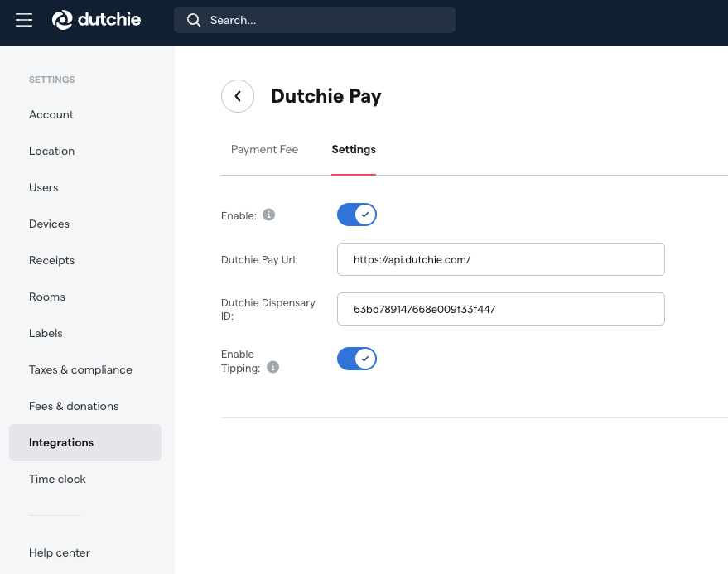Viewport: 728px width, 574px height.
Task: Select the Settings tab
Action: pos(354,150)
